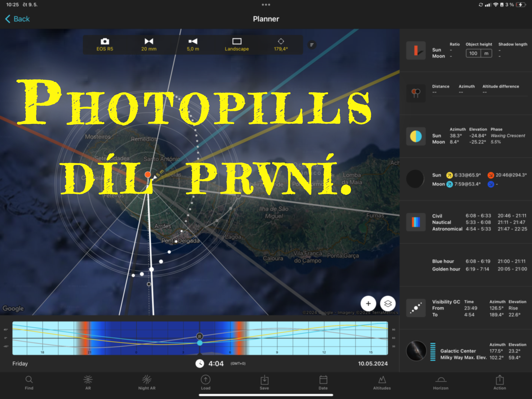The width and height of the screenshot is (532, 399).
Task: Edit the object height 100 field
Action: [x=473, y=53]
